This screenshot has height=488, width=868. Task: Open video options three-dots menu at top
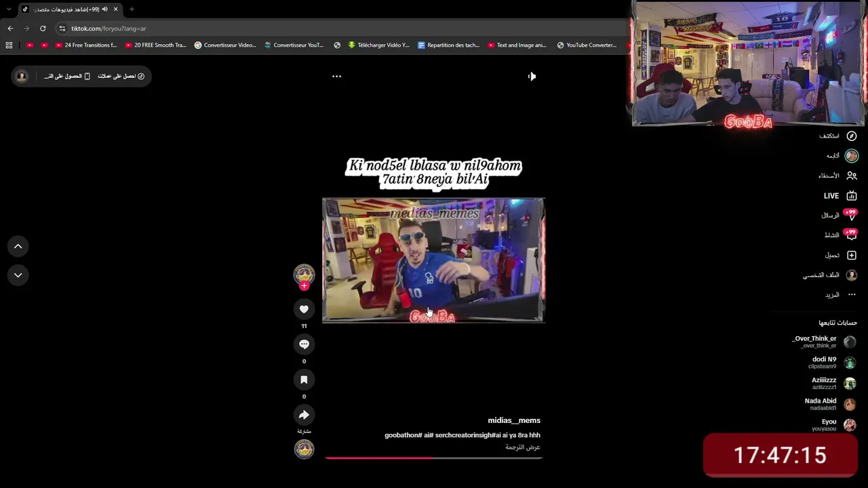pyautogui.click(x=336, y=76)
